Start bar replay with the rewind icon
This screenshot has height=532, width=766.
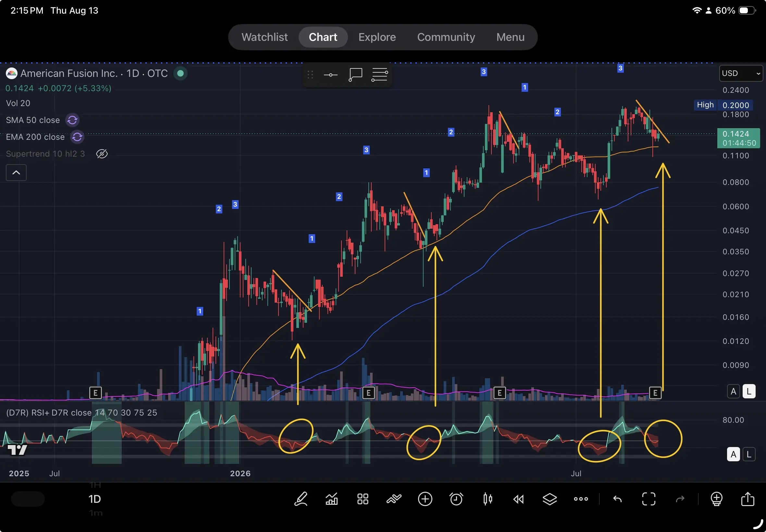click(x=519, y=499)
